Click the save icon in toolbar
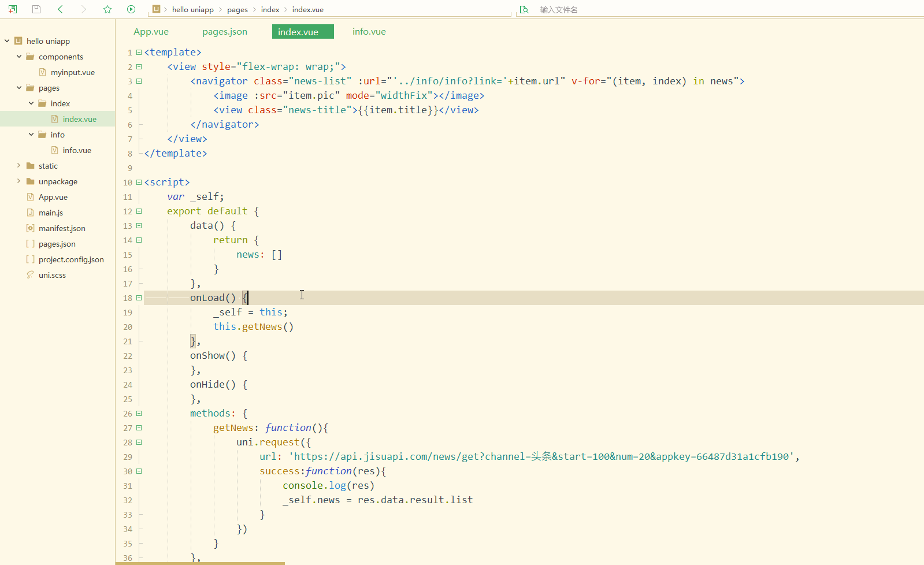The height and width of the screenshot is (565, 924). click(x=36, y=9)
